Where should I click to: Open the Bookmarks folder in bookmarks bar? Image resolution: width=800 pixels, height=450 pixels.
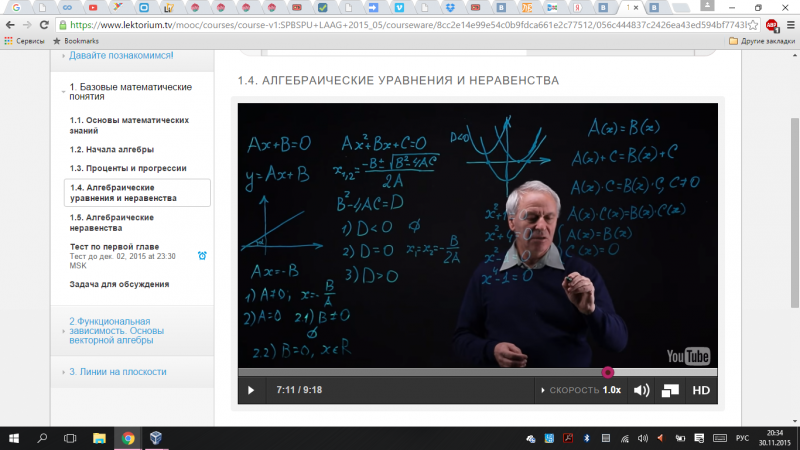pos(76,41)
